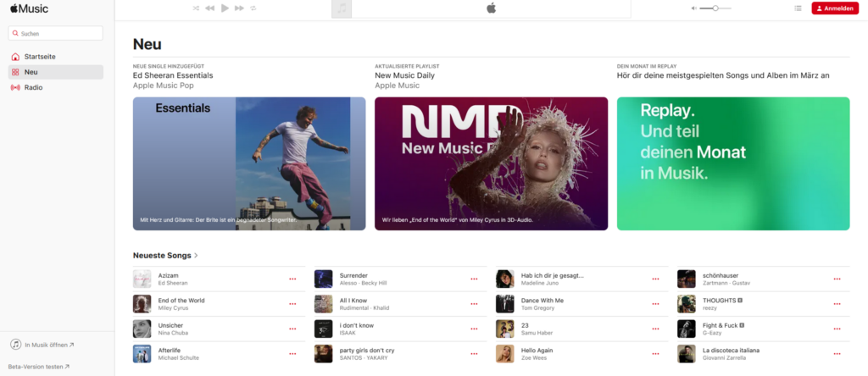Click the Apple Music Pop subtitle
Image resolution: width=868 pixels, height=376 pixels.
pyautogui.click(x=164, y=86)
